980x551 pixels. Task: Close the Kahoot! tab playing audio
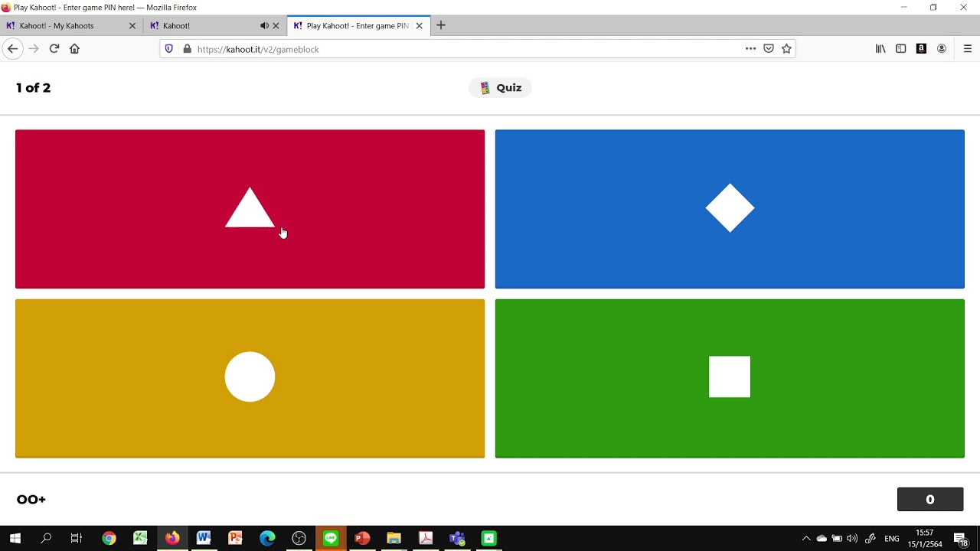pos(276,25)
